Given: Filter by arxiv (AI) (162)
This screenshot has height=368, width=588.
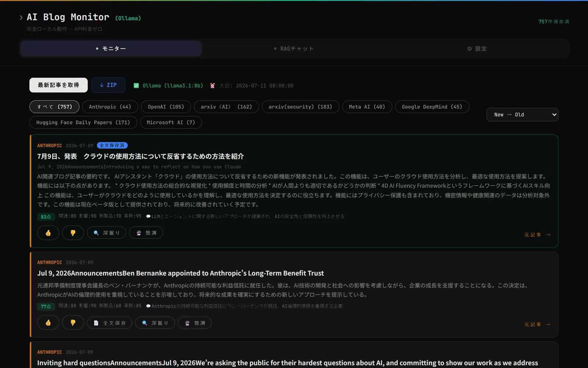Looking at the screenshot, I should click(x=226, y=107).
